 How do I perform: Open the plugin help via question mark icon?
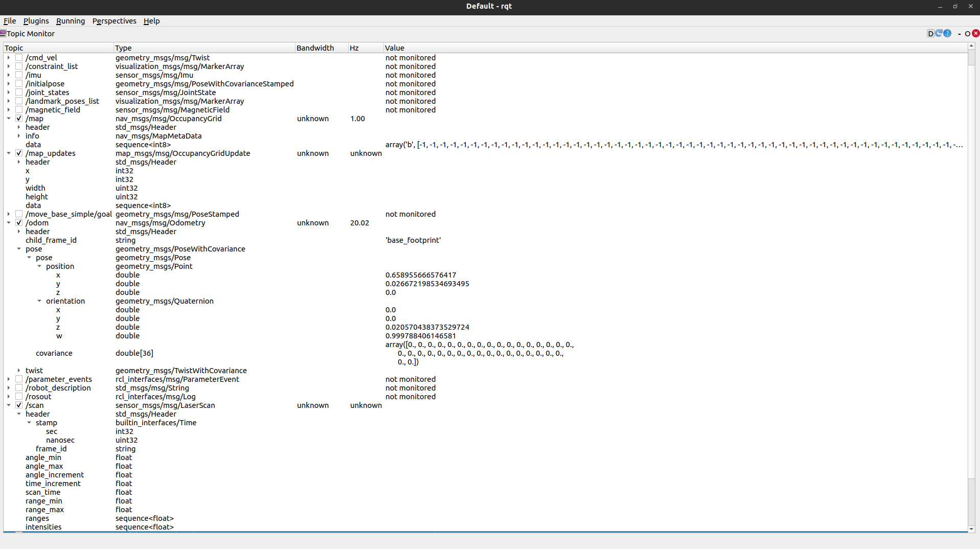(948, 33)
